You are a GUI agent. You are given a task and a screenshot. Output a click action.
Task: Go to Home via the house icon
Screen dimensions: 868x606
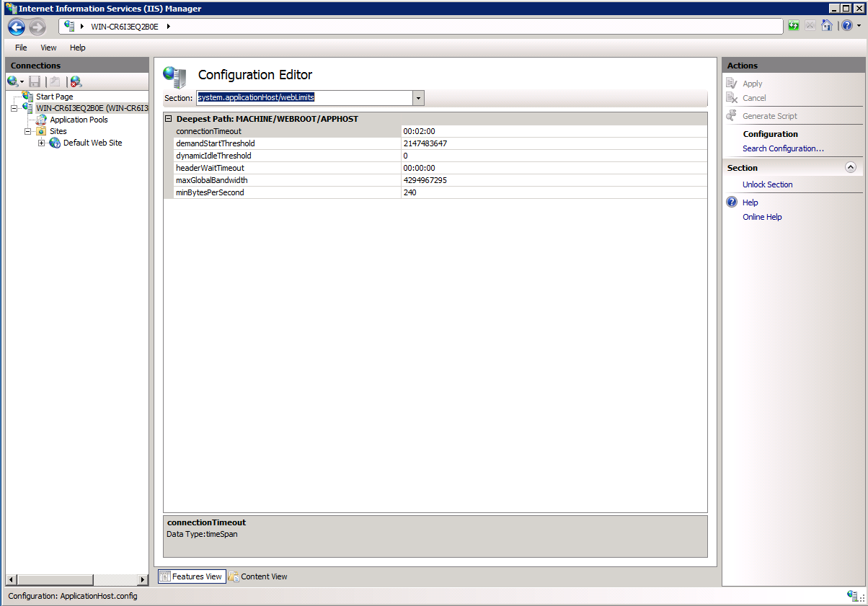click(827, 26)
